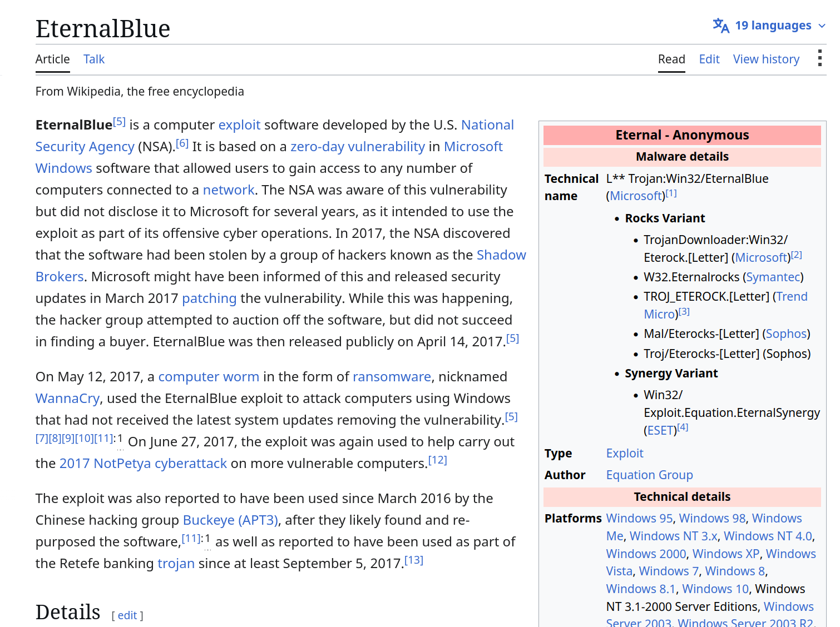Follow the Sophos link after Mal/Eterocks
Image resolution: width=840 pixels, height=627 pixels.
pyautogui.click(x=786, y=334)
